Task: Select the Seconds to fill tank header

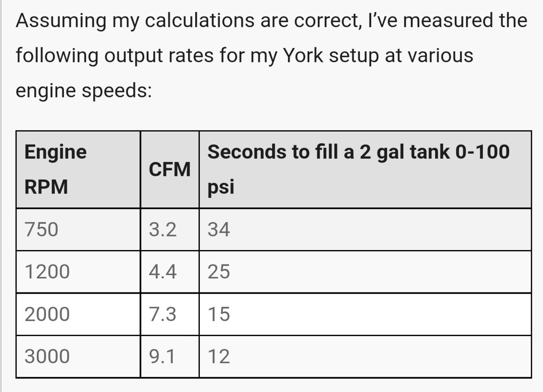Action: pos(365,170)
